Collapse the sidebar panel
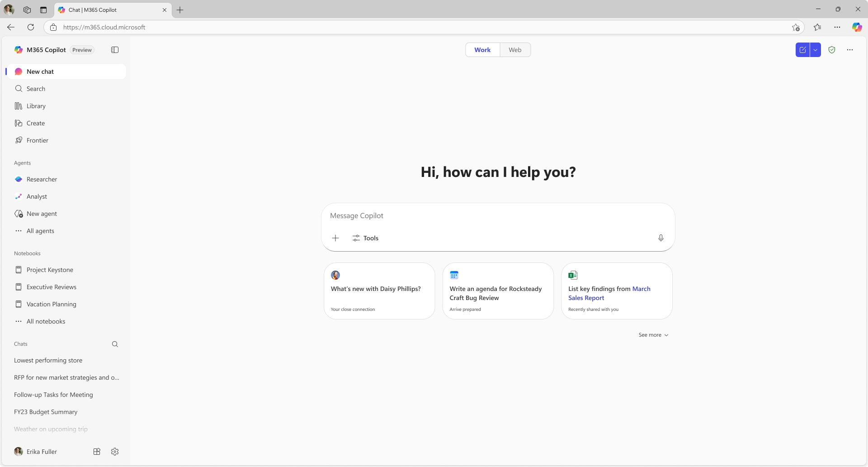 tap(114, 50)
